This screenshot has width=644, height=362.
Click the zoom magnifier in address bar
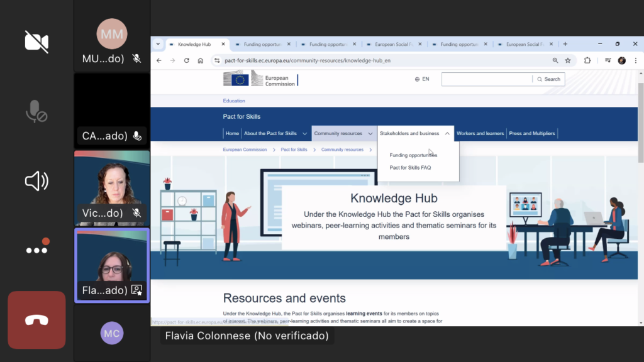click(x=555, y=60)
